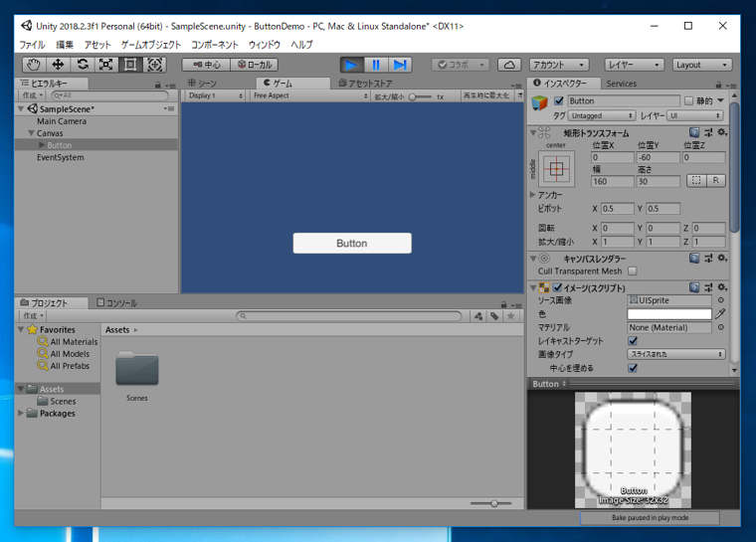Switch to the Asset Store tab
Image resolution: width=756 pixels, height=542 pixels.
point(365,84)
